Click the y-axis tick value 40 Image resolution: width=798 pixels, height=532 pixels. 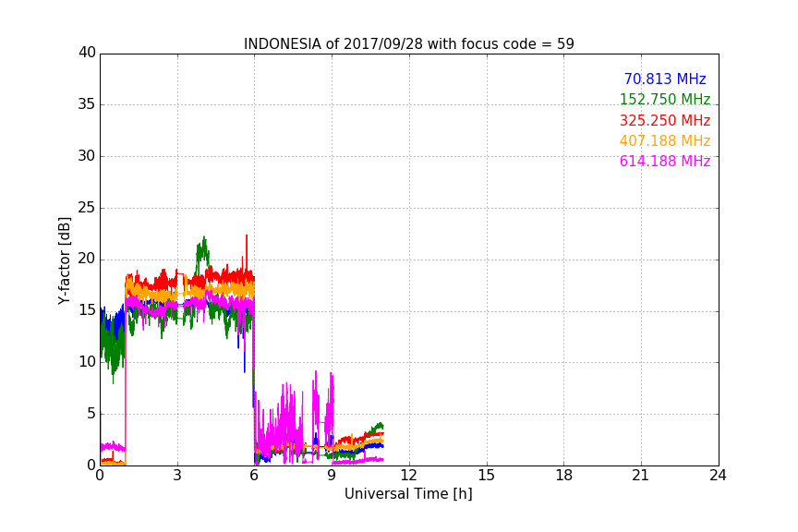[87, 53]
